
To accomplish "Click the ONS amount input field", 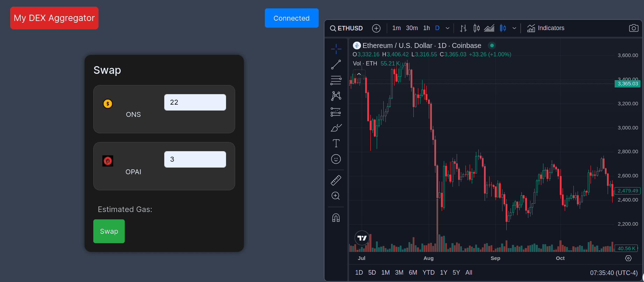I will click(195, 102).
